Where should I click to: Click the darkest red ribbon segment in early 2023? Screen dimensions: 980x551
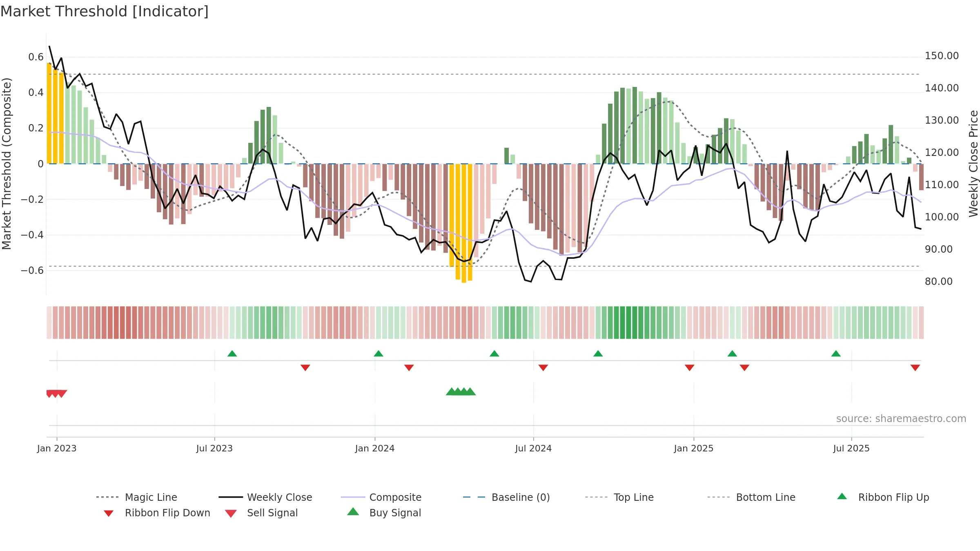tap(122, 322)
